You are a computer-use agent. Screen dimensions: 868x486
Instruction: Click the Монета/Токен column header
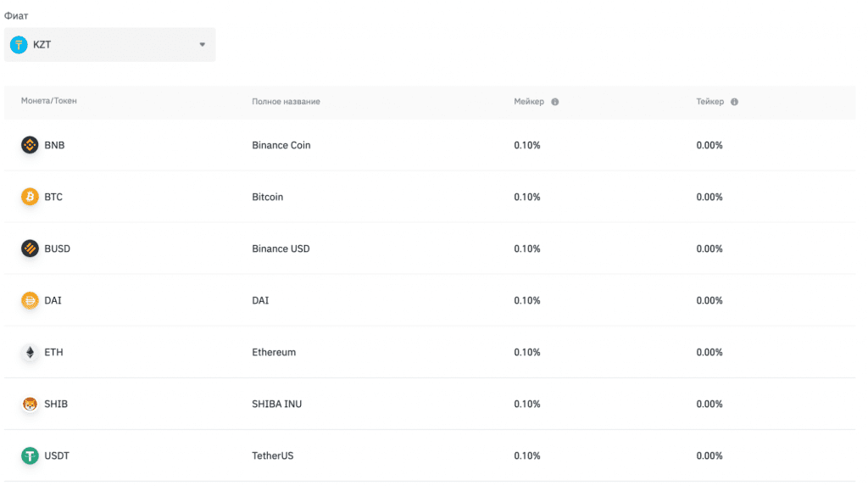[49, 102]
